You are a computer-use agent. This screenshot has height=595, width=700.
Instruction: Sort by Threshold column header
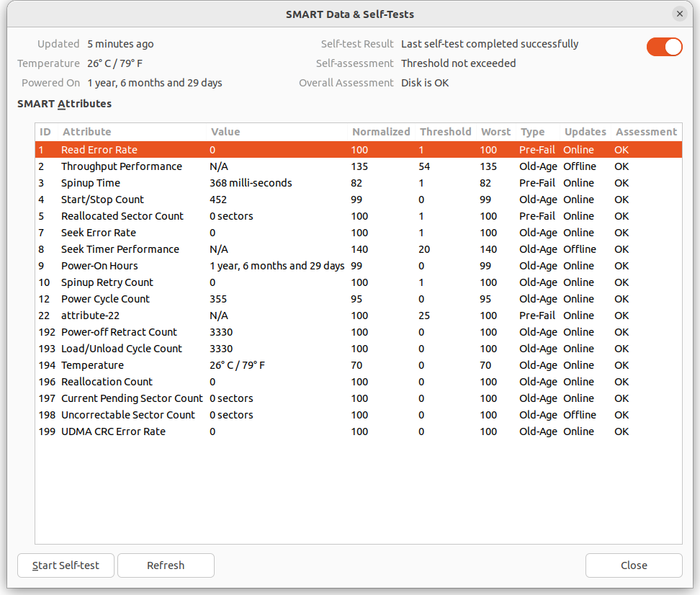coord(445,132)
